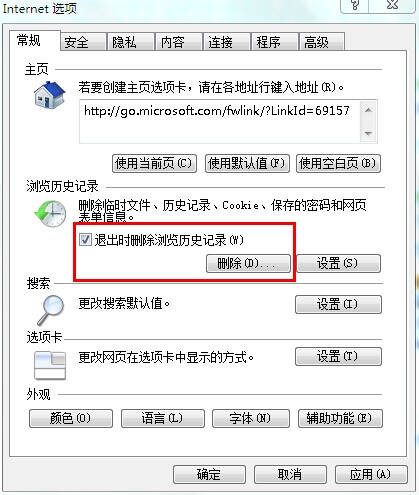Click the help question mark in title bar
Image resolution: width=419 pixels, height=495 pixels.
point(355,5)
